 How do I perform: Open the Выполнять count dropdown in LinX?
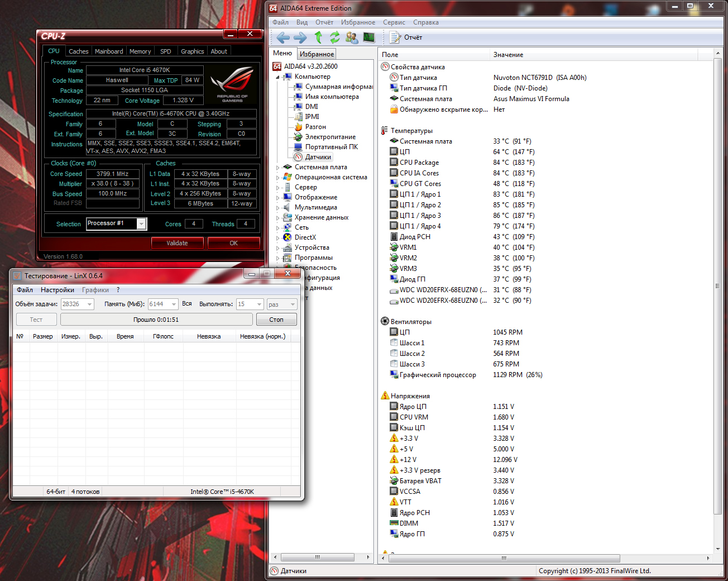point(259,304)
